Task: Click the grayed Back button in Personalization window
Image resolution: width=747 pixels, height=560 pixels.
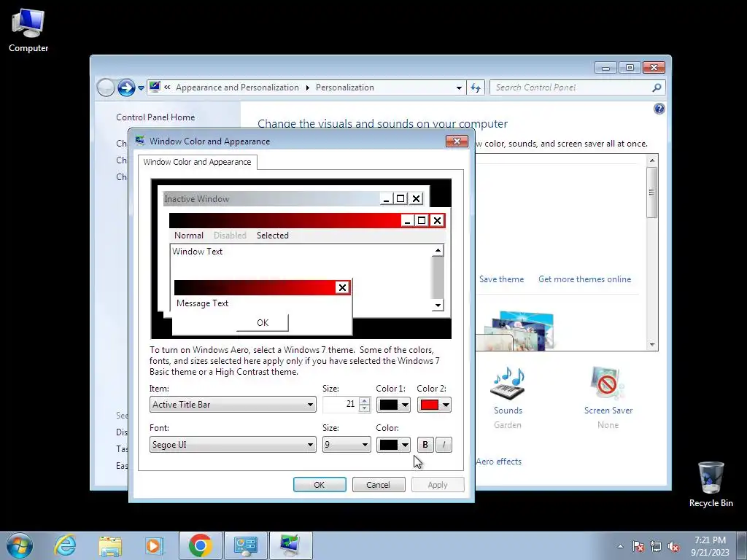Action: pos(105,87)
